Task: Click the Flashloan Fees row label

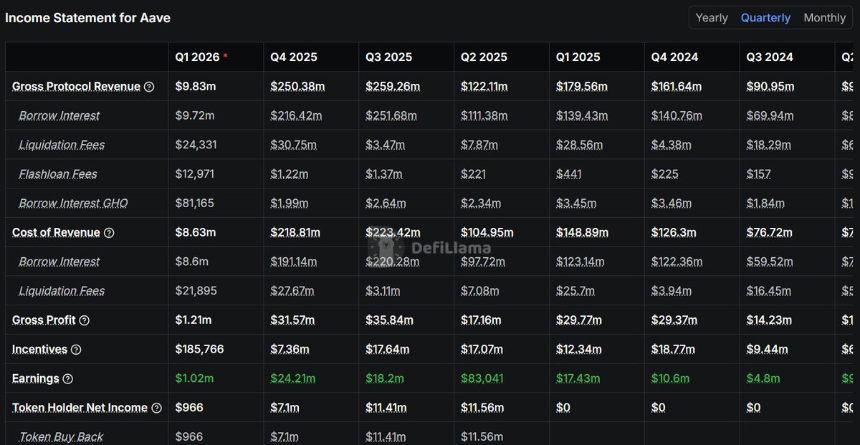Action: tap(58, 174)
